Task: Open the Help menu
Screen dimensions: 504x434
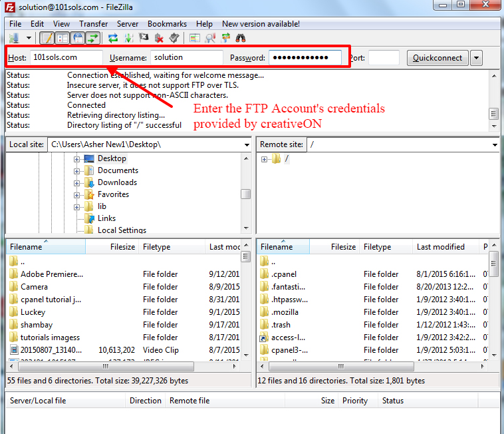Action: (x=204, y=24)
